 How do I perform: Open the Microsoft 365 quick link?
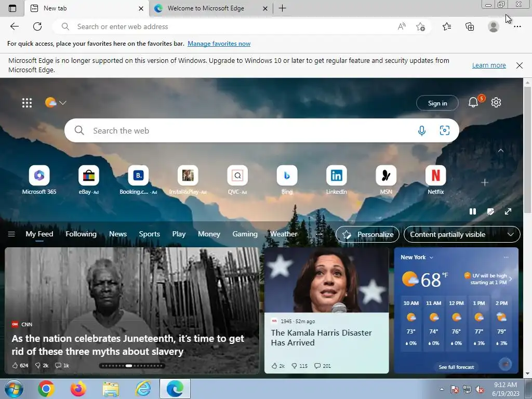[x=39, y=180]
